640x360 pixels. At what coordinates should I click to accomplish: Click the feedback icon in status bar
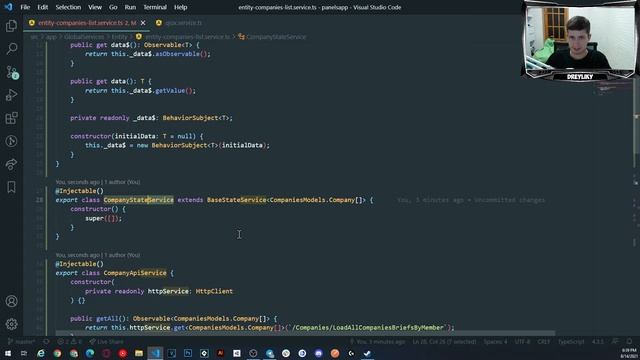tap(615, 341)
